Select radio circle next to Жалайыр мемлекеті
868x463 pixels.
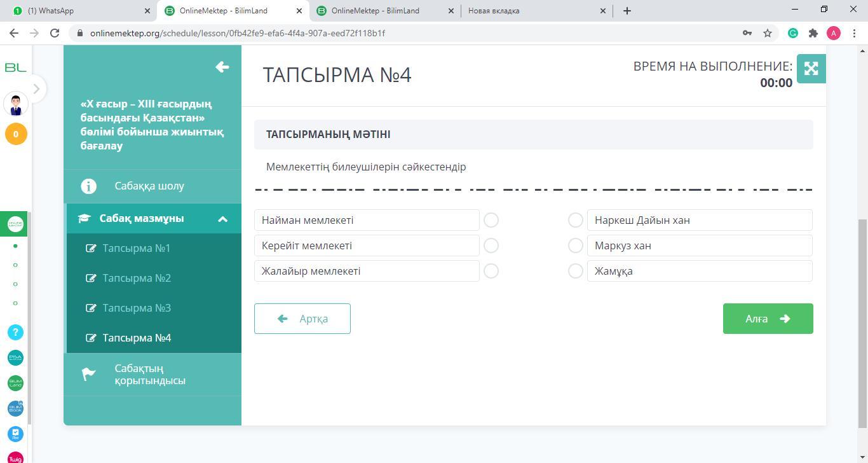[491, 271]
